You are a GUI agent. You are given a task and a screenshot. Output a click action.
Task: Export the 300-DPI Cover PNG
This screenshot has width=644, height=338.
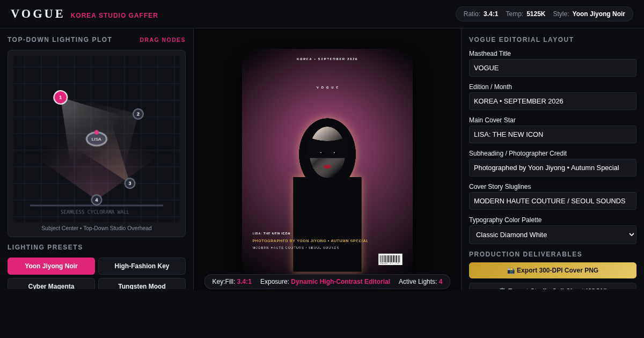[x=553, y=270]
